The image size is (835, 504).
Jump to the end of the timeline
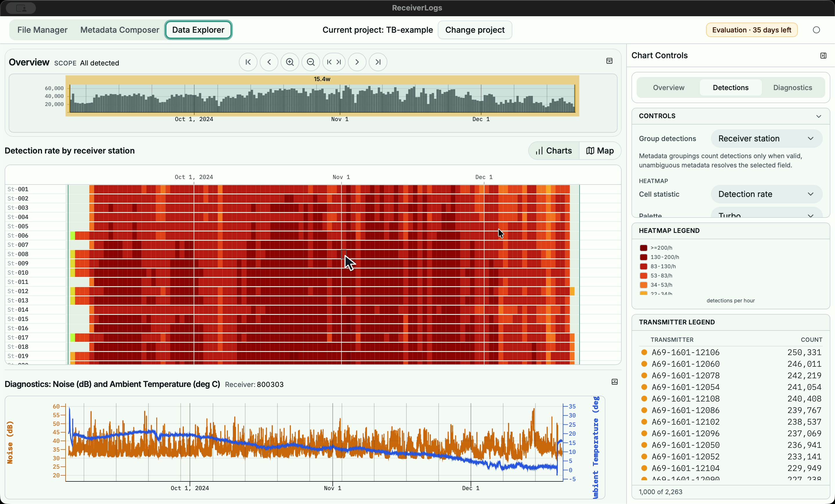click(378, 62)
